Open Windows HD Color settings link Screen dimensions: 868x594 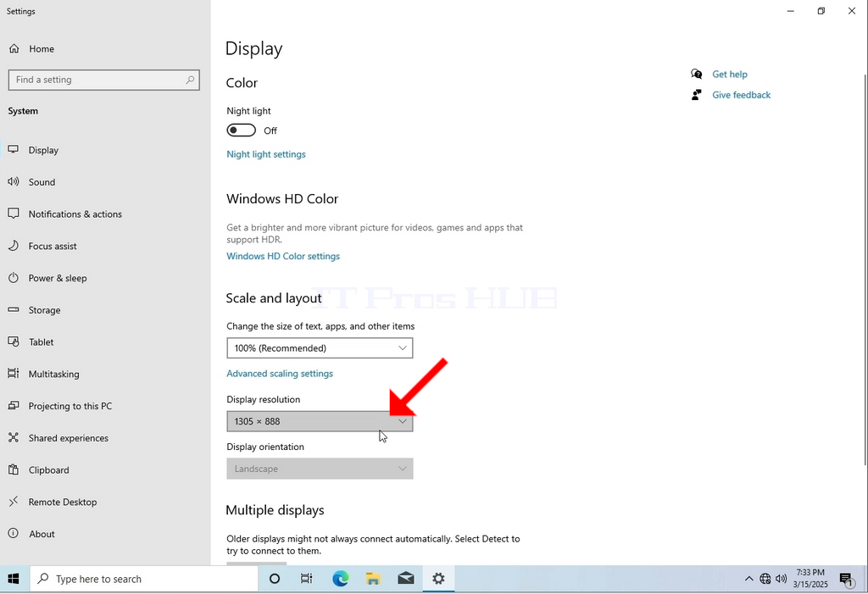pos(283,256)
